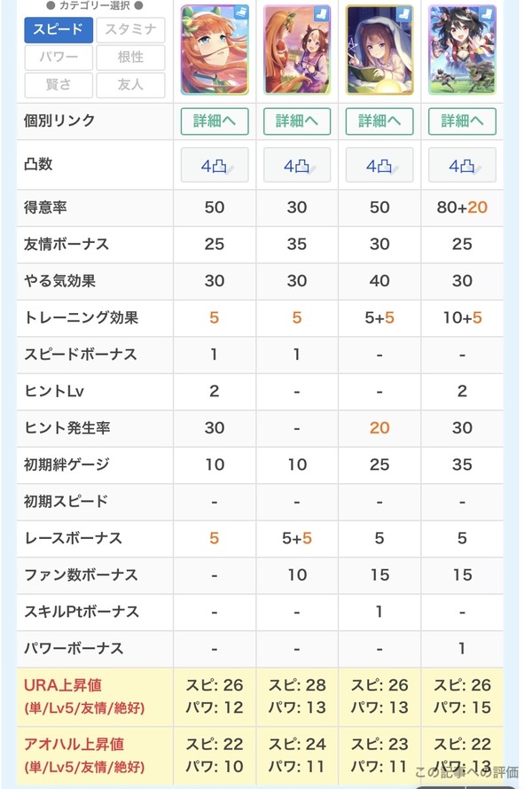This screenshot has width=532, height=789.
Task: Select the パワー category filter
Action: 59,58
